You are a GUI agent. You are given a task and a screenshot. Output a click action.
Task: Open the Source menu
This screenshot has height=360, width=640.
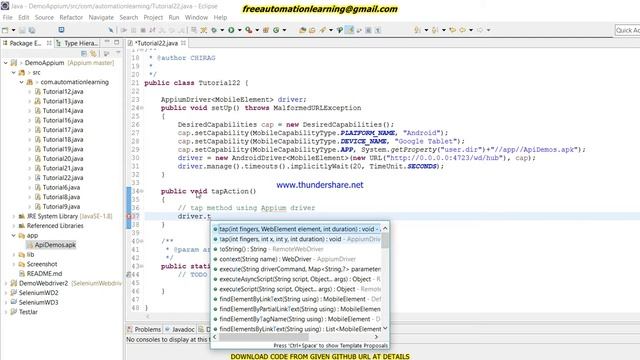tap(44, 18)
